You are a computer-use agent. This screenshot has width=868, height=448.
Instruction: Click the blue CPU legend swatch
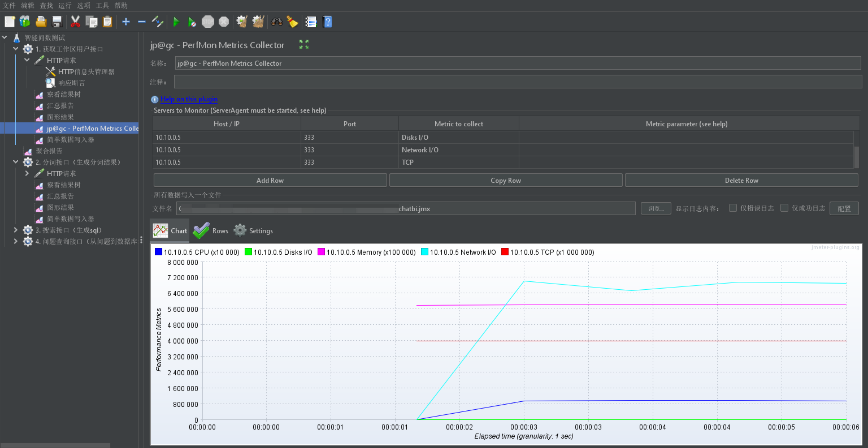[158, 252]
